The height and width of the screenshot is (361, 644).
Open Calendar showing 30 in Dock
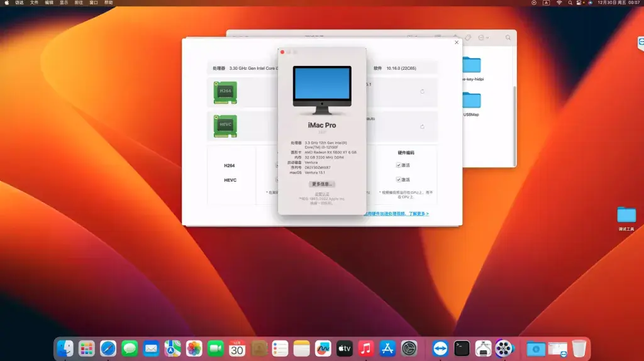pyautogui.click(x=237, y=348)
